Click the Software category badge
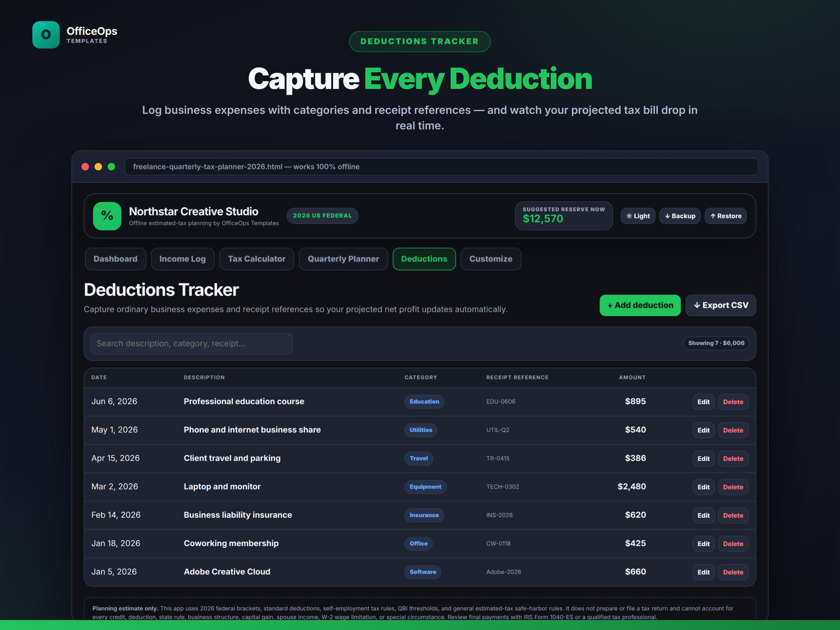Image resolution: width=840 pixels, height=630 pixels. click(x=423, y=572)
